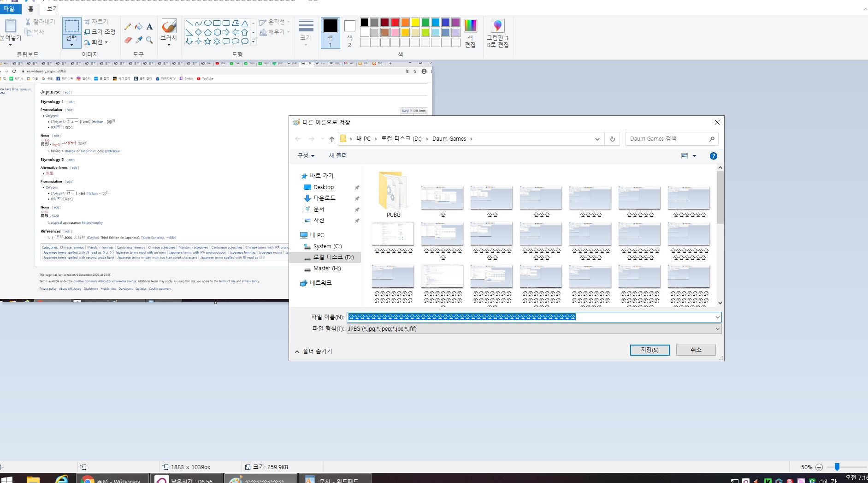Select Master (H:) drive

327,268
